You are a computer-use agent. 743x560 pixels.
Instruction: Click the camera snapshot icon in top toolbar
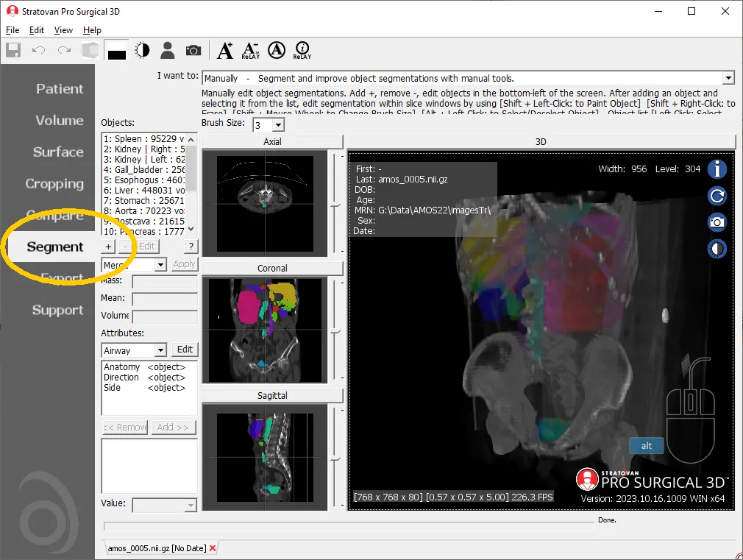coord(193,50)
